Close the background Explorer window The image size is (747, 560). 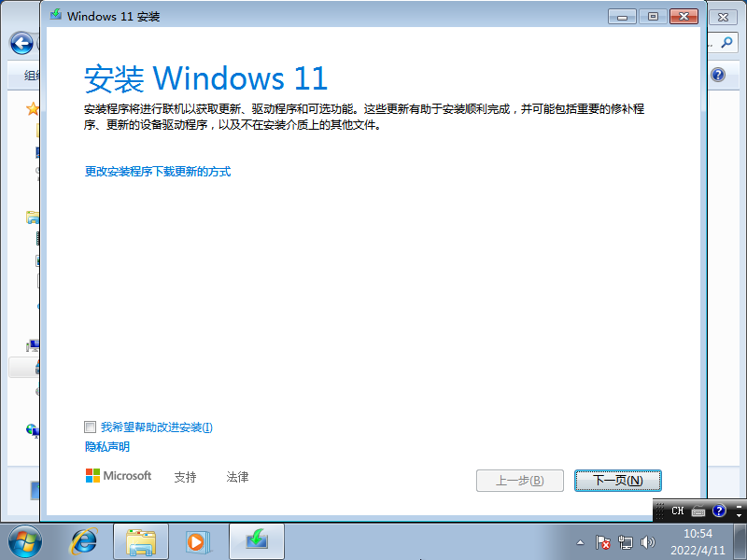[x=723, y=17]
